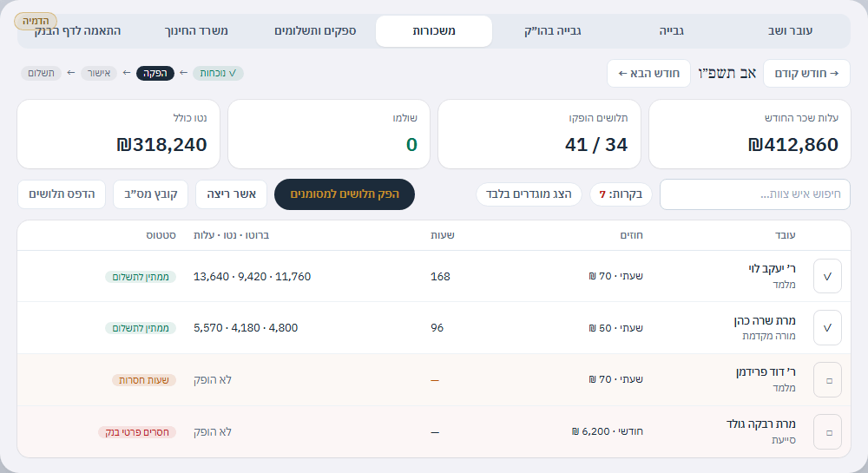868x473 pixels.
Task: Click the הפקה workflow step
Action: [x=155, y=73]
